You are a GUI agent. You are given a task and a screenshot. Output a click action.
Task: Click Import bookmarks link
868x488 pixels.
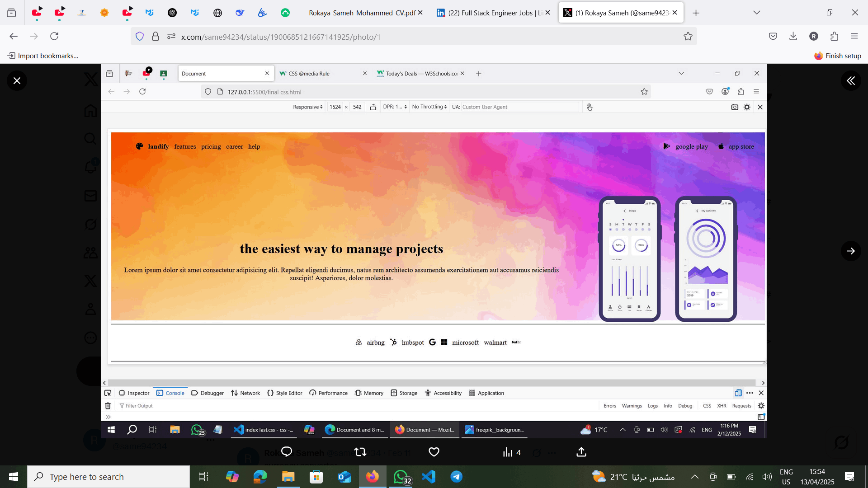click(43, 56)
